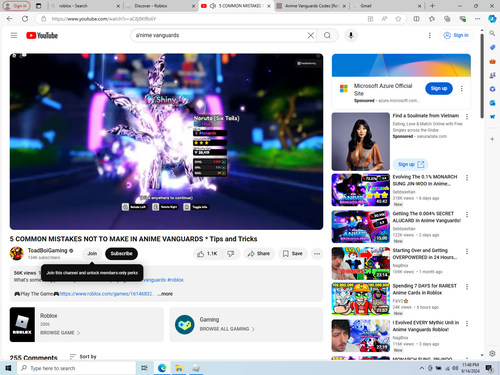Open BROWSE GAME chevron for Roblox
This screenshot has height=375, width=500.
pyautogui.click(x=78, y=333)
